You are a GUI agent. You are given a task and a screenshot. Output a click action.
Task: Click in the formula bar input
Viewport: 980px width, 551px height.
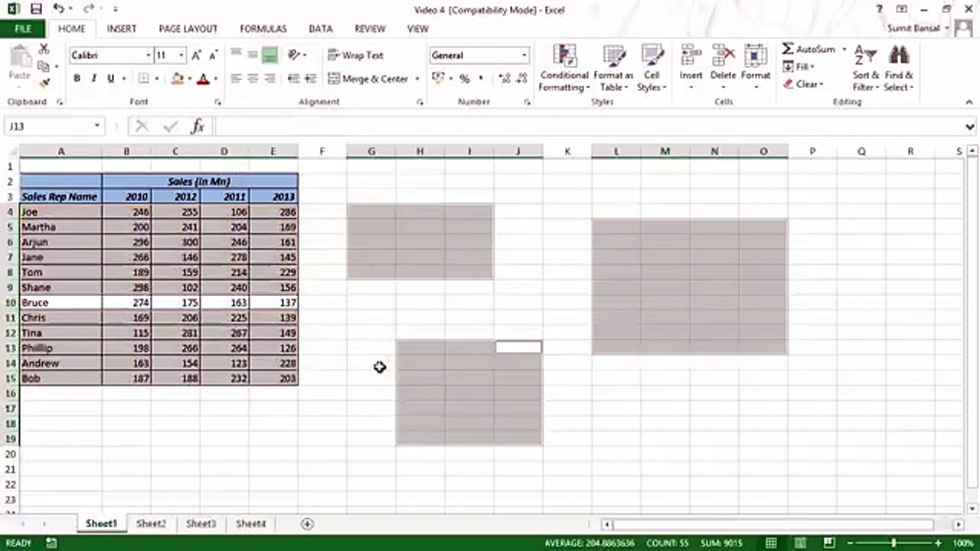(587, 126)
